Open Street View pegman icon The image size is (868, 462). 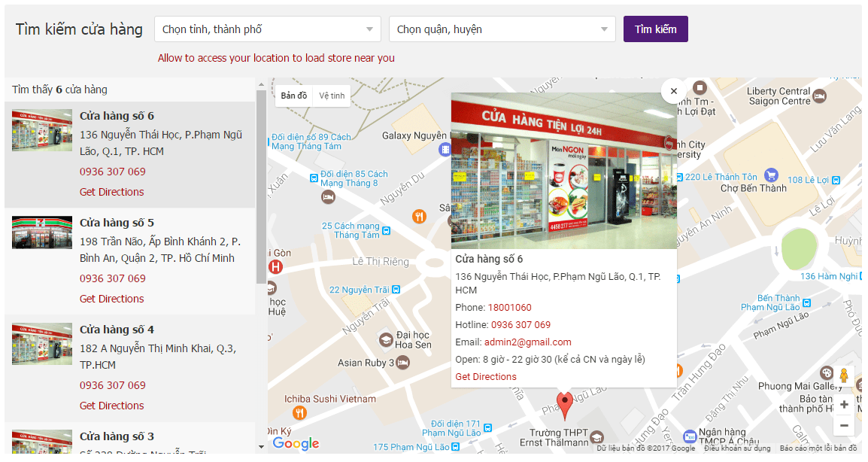(843, 375)
